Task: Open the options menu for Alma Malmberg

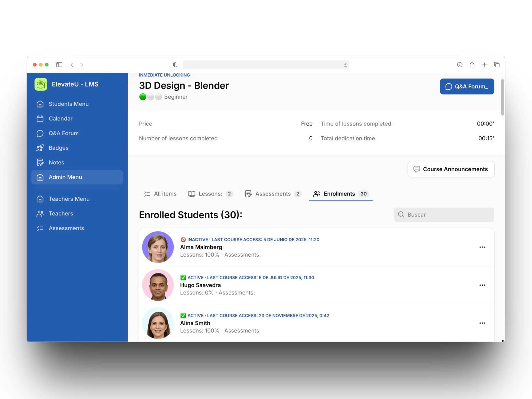Action: tap(482, 247)
